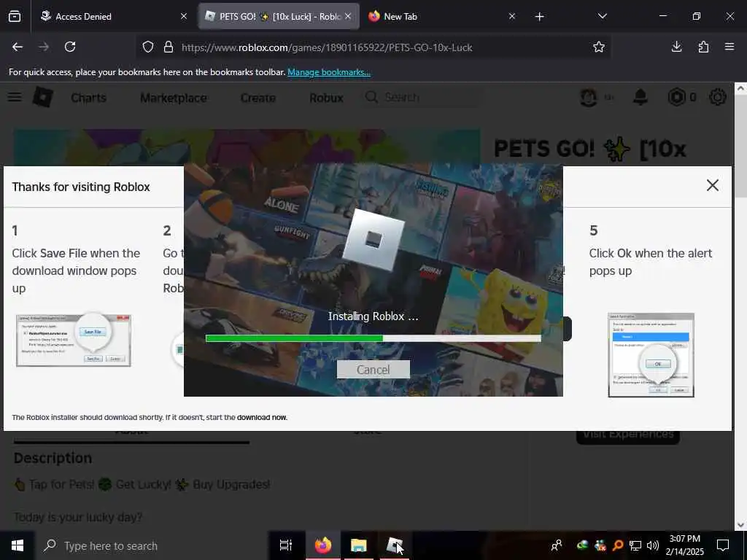The width and height of the screenshot is (747, 560).
Task: Open the volume speaker tray icon
Action: [653, 545]
